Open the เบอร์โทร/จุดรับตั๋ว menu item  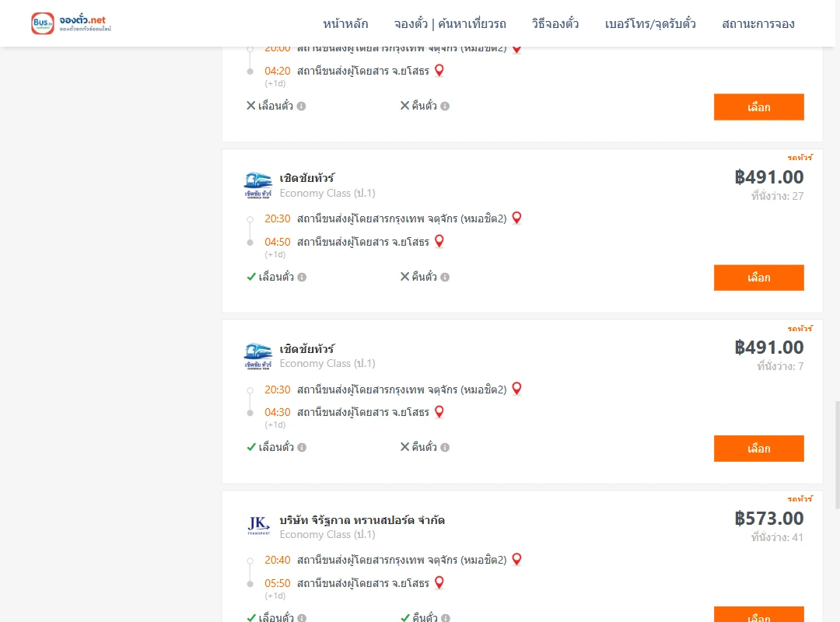click(x=650, y=24)
